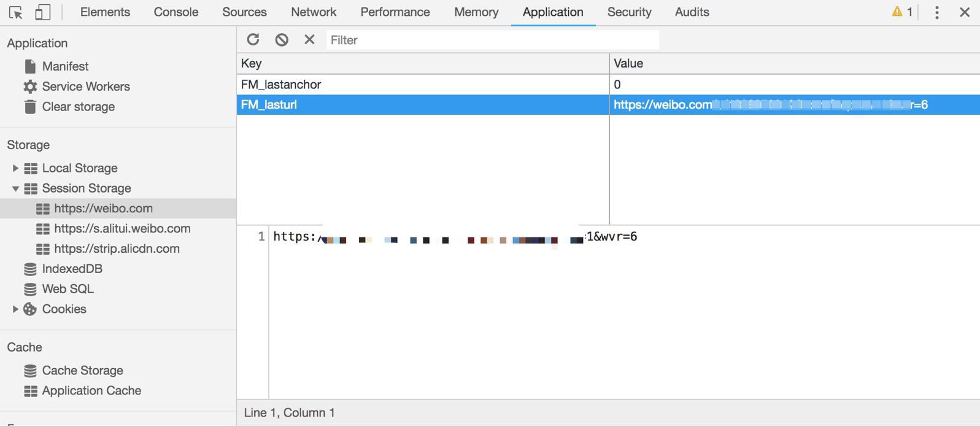Viewport: 980px width, 427px height.
Task: Open the DevTools three-dot menu
Action: click(936, 12)
